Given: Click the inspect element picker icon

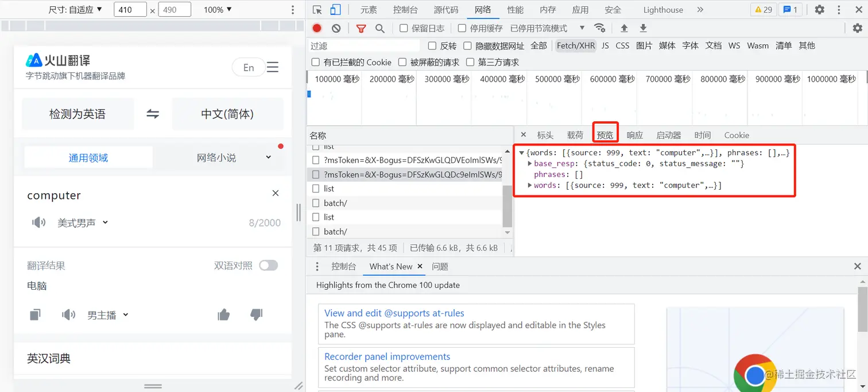Looking at the screenshot, I should click(x=317, y=10).
